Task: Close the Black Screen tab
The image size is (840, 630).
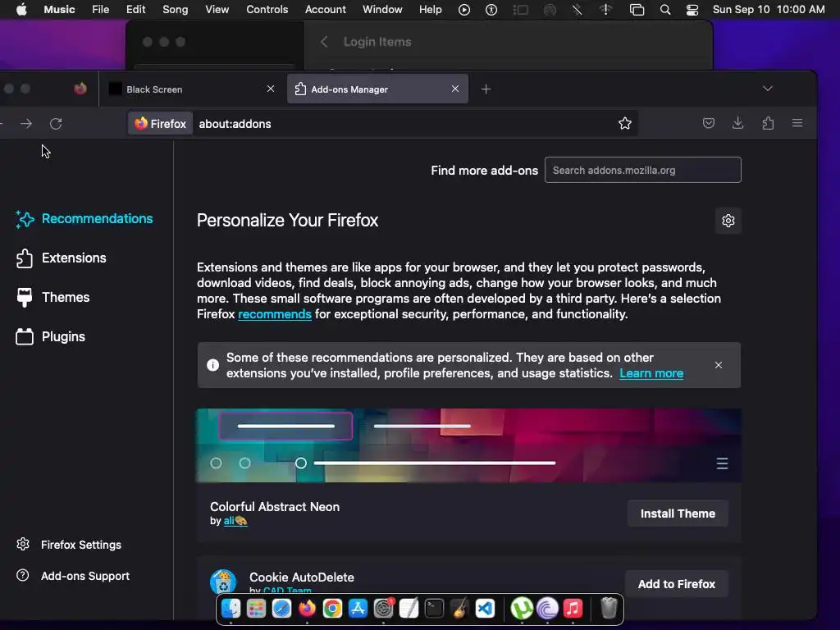Action: (271, 89)
